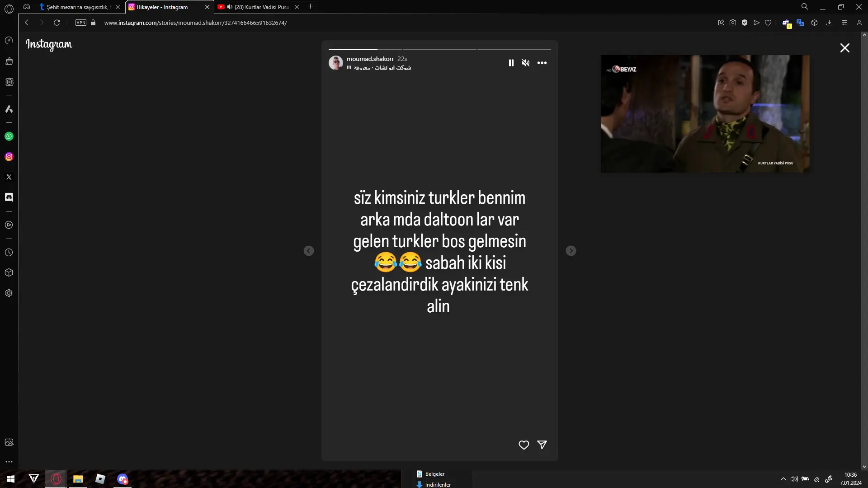Viewport: 868px width, 488px height.
Task: Open the moumad.shakorr username link
Action: coord(370,59)
